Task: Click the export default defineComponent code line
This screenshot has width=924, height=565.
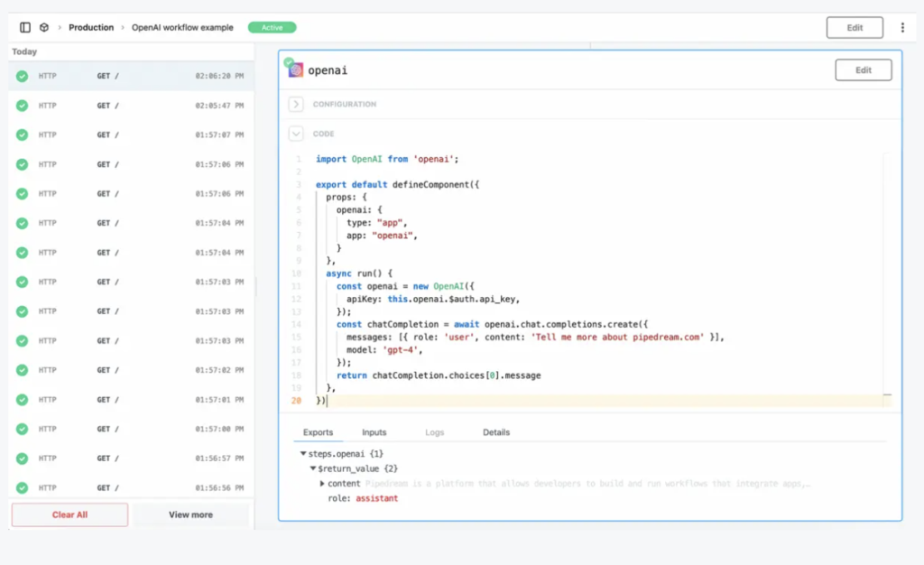Action: 398,184
